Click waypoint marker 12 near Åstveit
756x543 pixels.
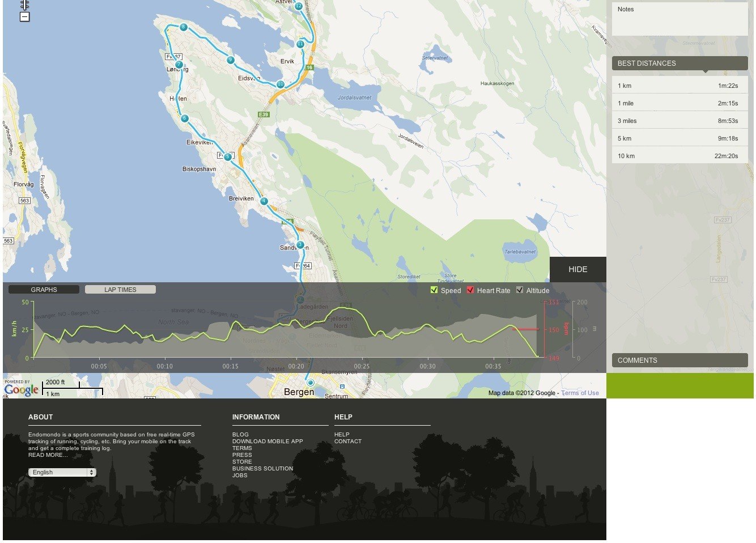point(298,5)
